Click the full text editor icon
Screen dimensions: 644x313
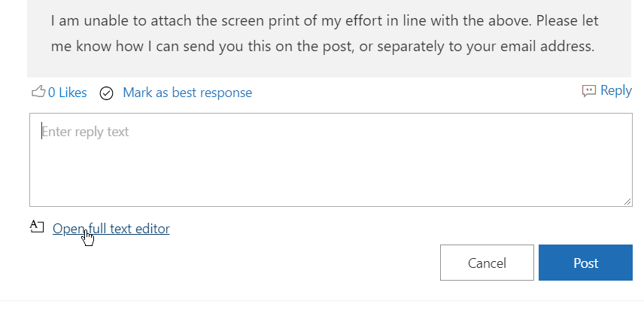click(37, 226)
